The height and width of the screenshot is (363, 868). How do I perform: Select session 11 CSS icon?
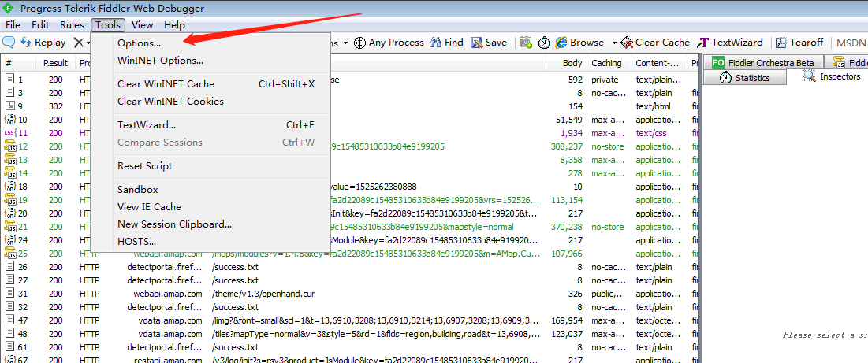click(10, 133)
